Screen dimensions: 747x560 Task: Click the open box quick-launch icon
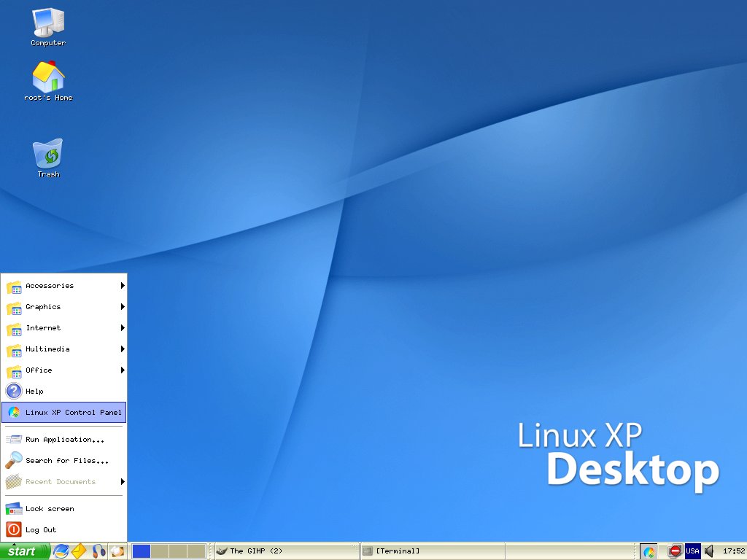(117, 551)
